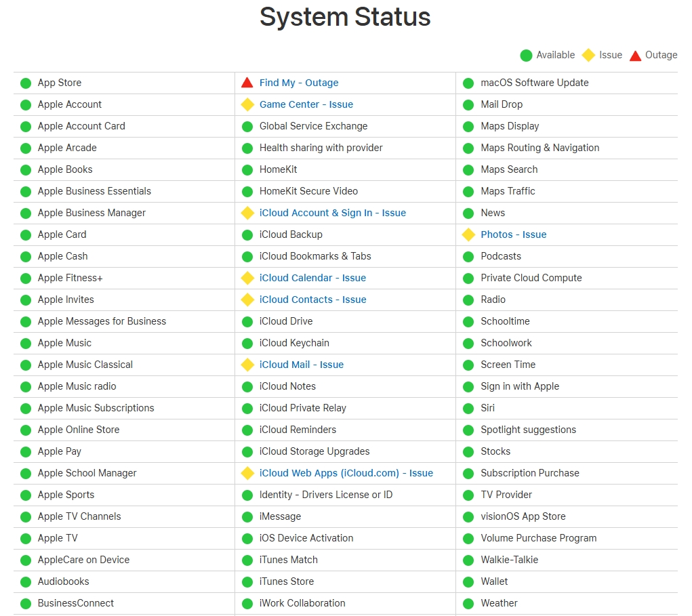Image resolution: width=692 pixels, height=616 pixels.
Task: Click the System Status page title
Action: 345,17
